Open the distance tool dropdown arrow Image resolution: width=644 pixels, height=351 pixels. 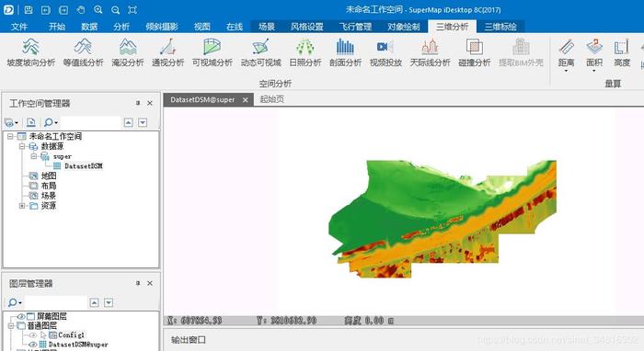pos(566,71)
